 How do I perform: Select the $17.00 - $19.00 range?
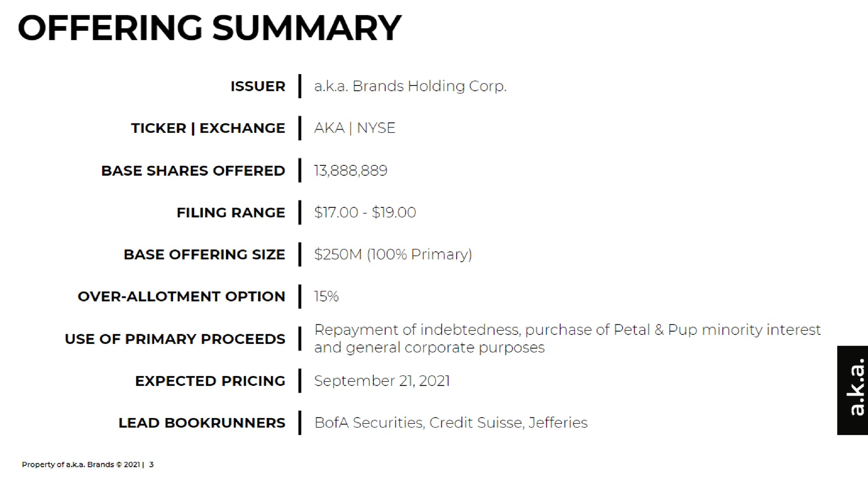point(365,212)
